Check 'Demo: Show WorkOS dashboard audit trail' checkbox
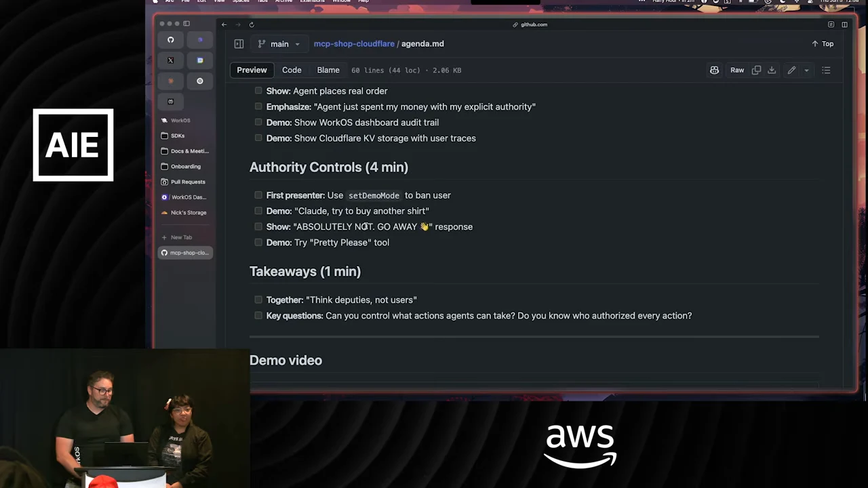 (258, 122)
